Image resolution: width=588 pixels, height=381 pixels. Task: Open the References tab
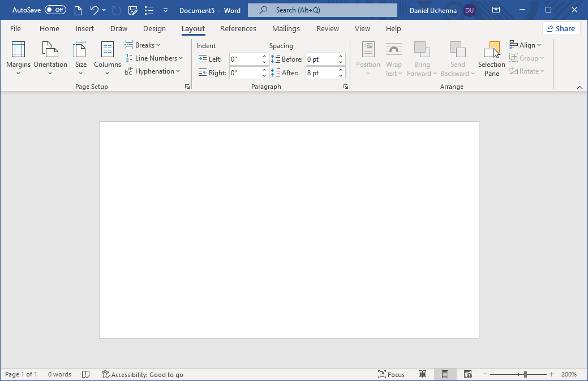tap(238, 29)
